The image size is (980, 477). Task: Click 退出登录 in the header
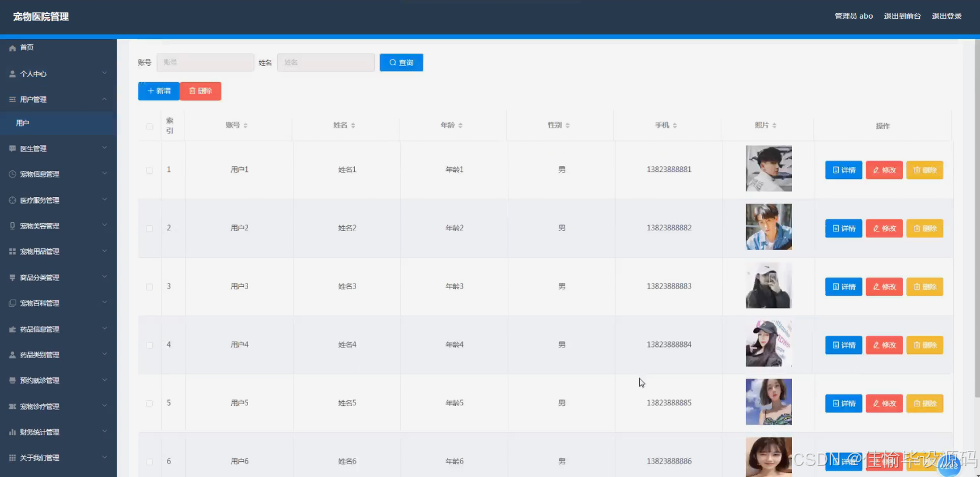point(947,16)
